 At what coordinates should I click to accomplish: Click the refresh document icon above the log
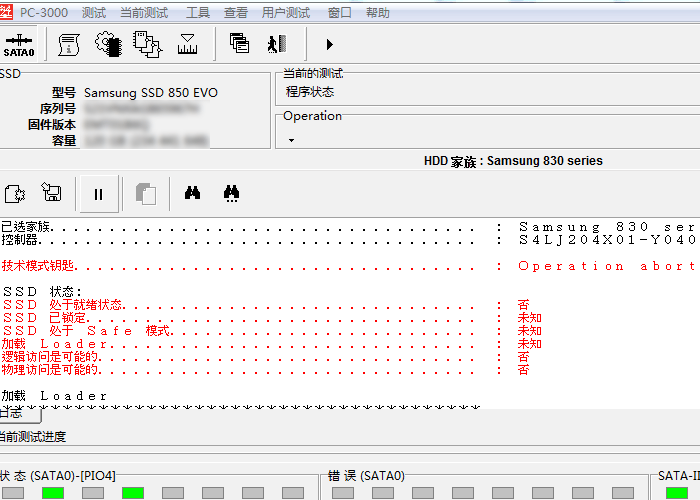click(15, 194)
